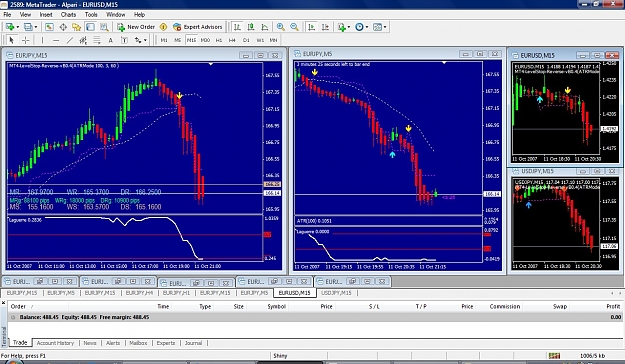Expand the Templates dropdown arrow

coord(385,27)
